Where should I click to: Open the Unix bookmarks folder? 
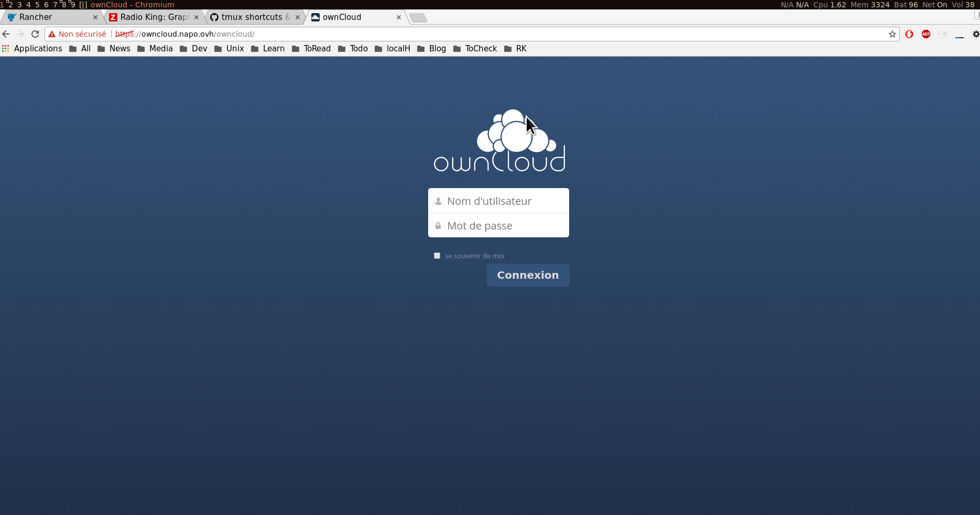229,49
